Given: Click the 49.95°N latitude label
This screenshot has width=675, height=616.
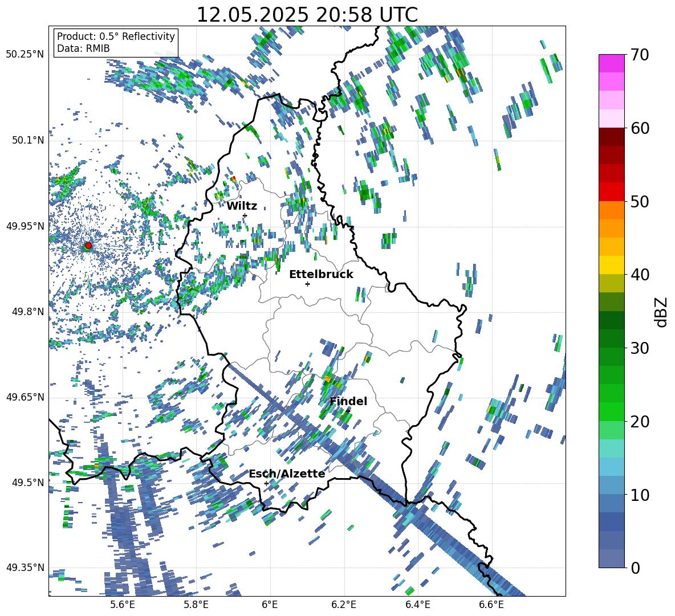Looking at the screenshot, I should (25, 226).
